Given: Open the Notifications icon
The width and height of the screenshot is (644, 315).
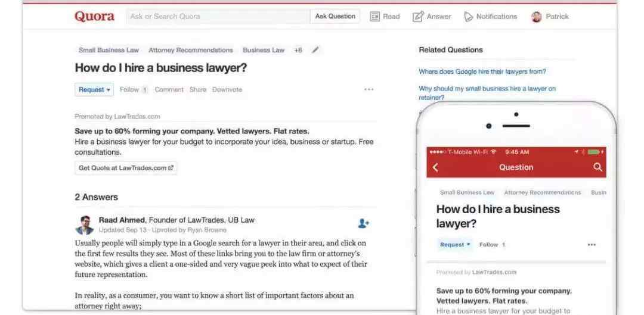Looking at the screenshot, I should [x=468, y=17].
